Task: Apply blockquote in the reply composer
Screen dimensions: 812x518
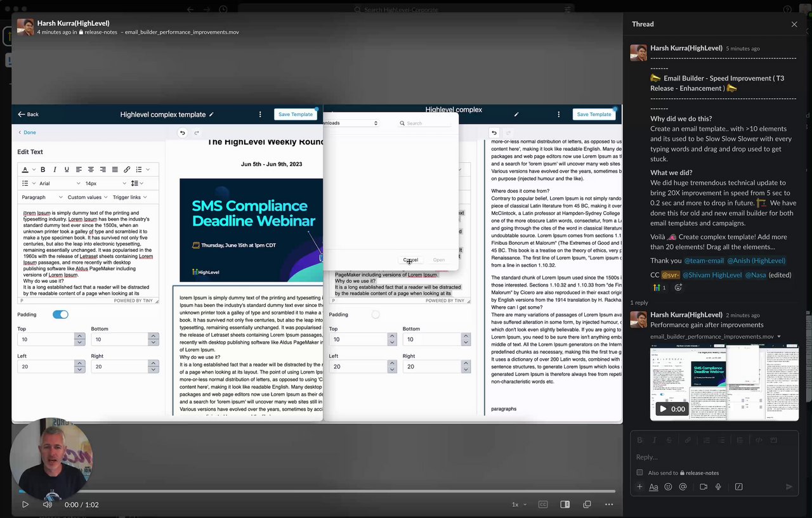Action: tap(739, 440)
